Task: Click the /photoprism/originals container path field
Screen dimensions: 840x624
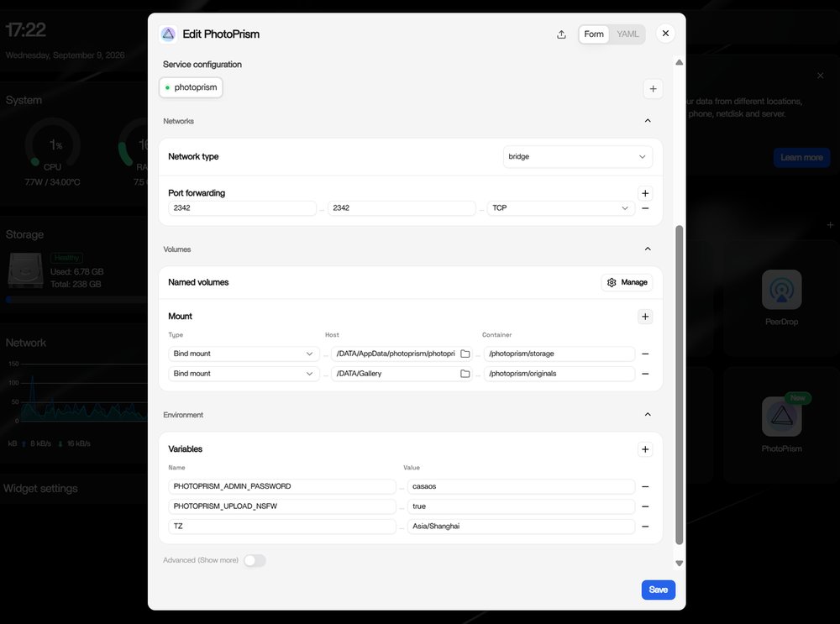Action: [x=559, y=374]
